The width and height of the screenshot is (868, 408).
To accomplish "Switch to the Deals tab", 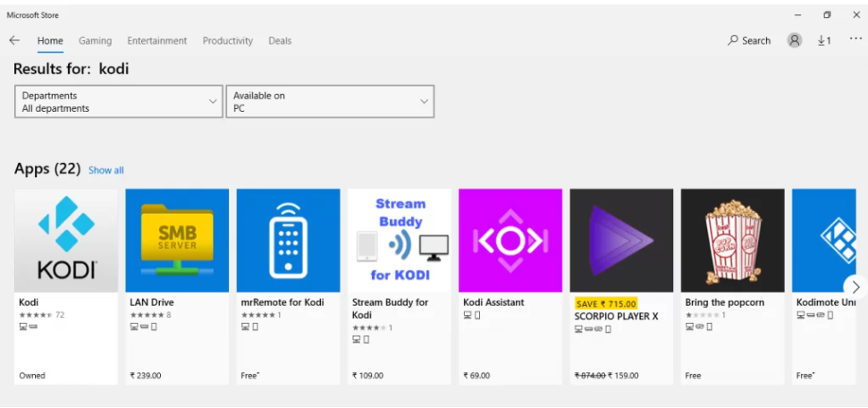I will 280,40.
